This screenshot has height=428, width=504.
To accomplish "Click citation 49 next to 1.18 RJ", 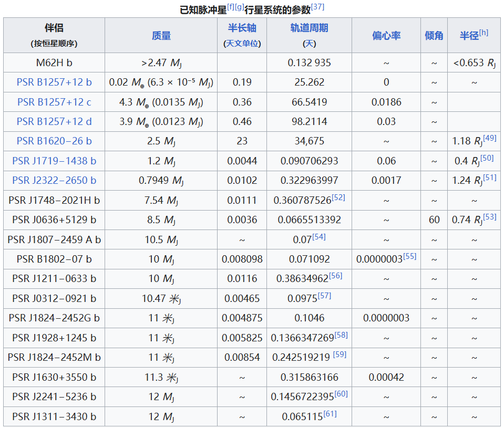I will click(x=489, y=138).
